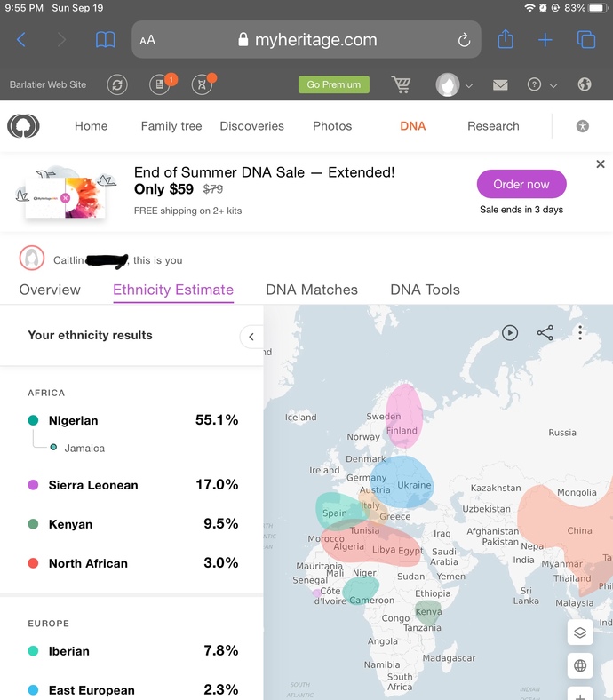Click the map globe view button
This screenshot has width=613, height=700.
coord(580,665)
